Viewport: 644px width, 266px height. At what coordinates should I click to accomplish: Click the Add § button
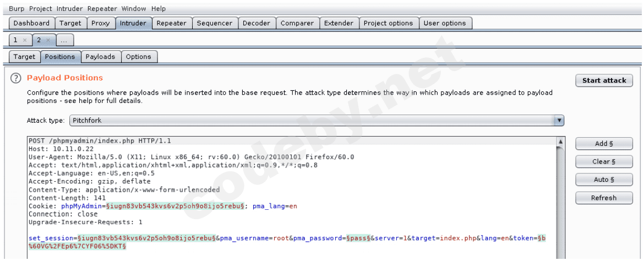click(604, 144)
